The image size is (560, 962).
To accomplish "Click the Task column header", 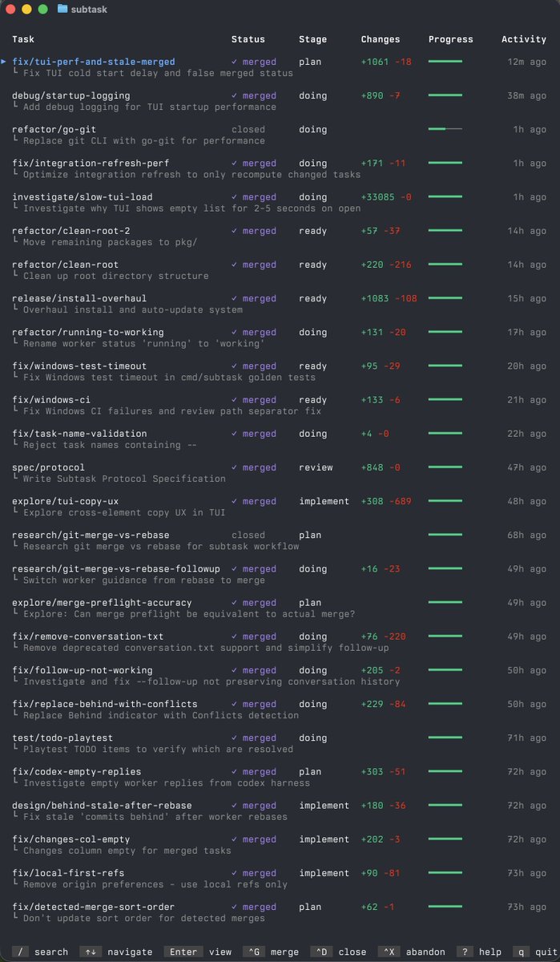I will click(23, 39).
